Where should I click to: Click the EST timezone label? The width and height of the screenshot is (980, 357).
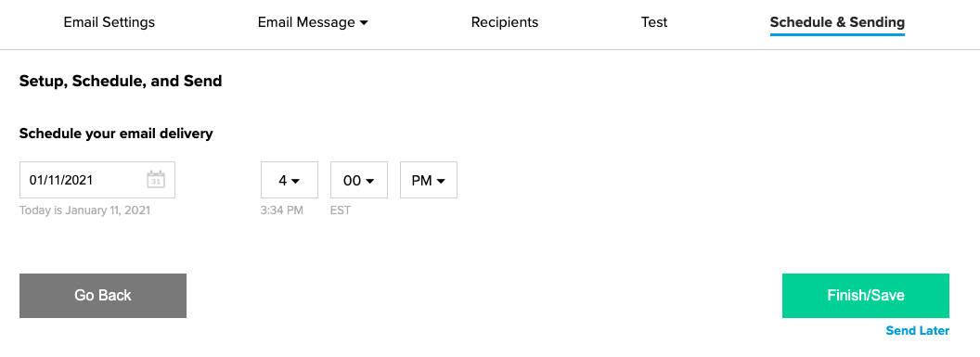coord(341,210)
